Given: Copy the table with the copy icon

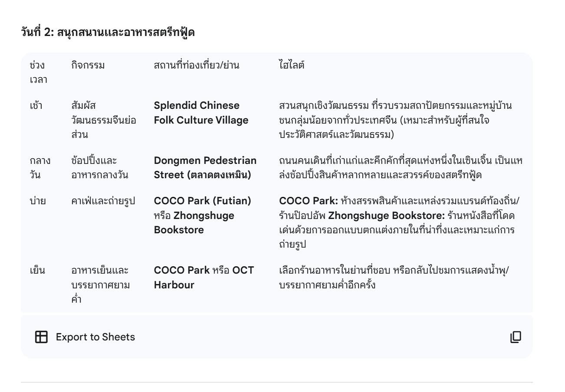Looking at the screenshot, I should click(x=516, y=337).
